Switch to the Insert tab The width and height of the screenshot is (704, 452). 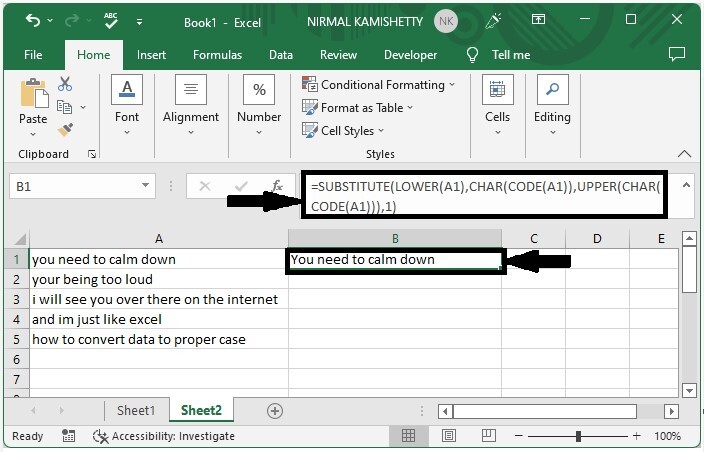coord(151,55)
